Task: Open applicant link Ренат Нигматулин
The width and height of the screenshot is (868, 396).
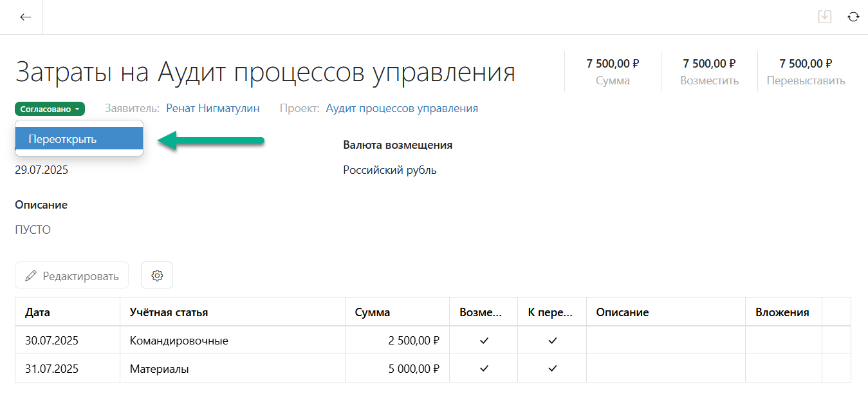Action: [x=213, y=108]
